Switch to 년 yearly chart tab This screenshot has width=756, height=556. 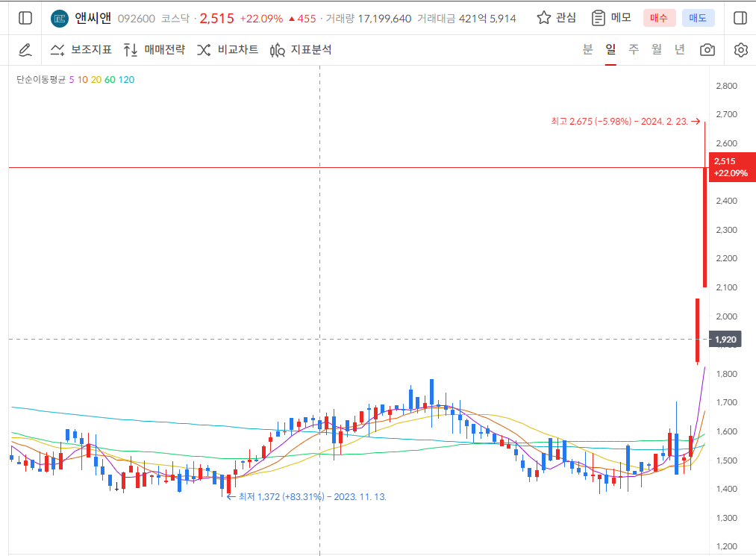680,49
